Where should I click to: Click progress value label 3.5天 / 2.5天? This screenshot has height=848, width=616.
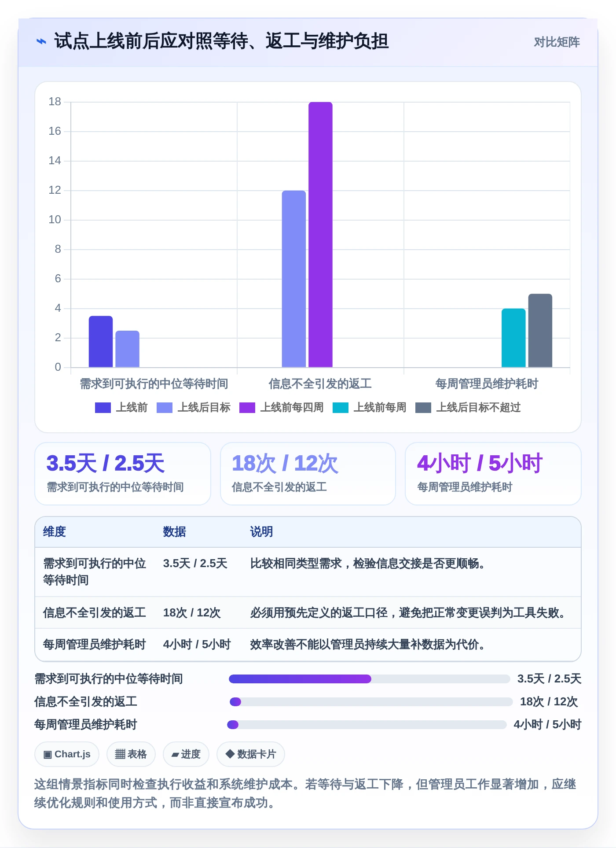[550, 679]
